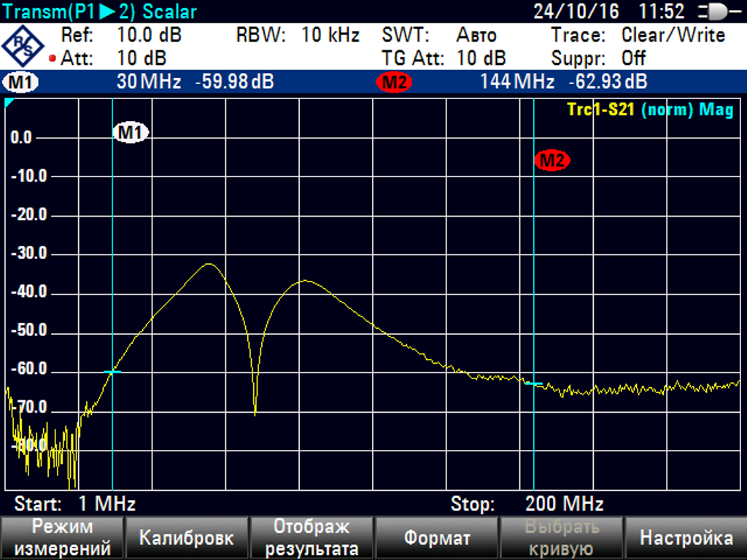Select the Start 1 MHz frequency field
The image size is (747, 560).
tap(75, 504)
